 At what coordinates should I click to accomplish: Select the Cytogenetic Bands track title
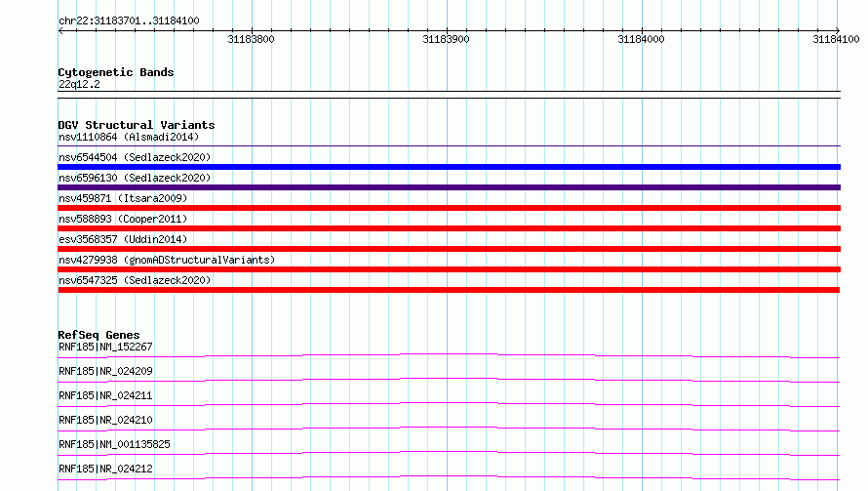(x=116, y=72)
